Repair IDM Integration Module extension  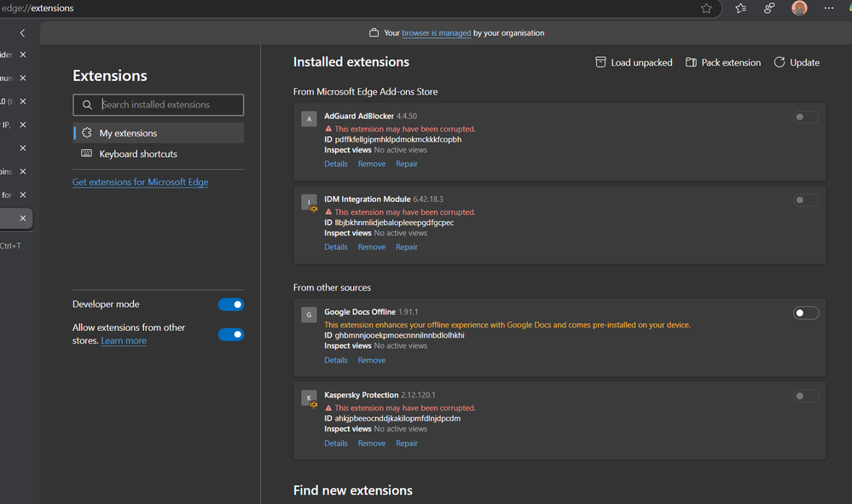[x=407, y=246]
